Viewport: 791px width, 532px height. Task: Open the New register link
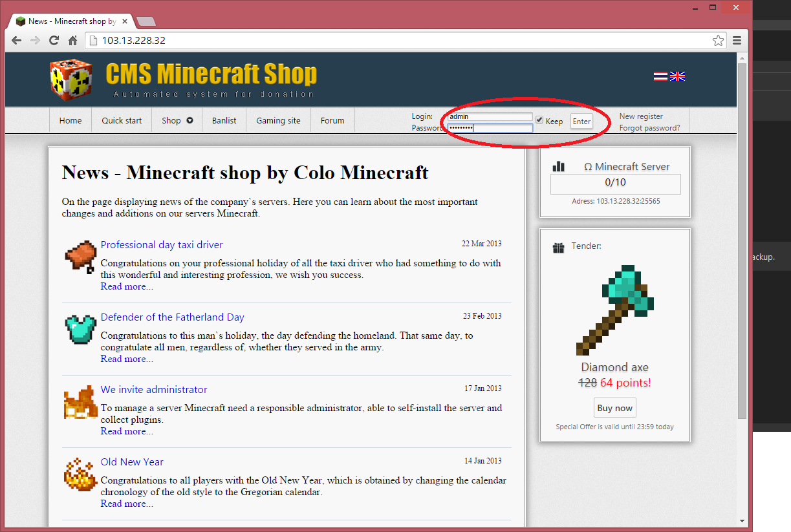coord(641,116)
